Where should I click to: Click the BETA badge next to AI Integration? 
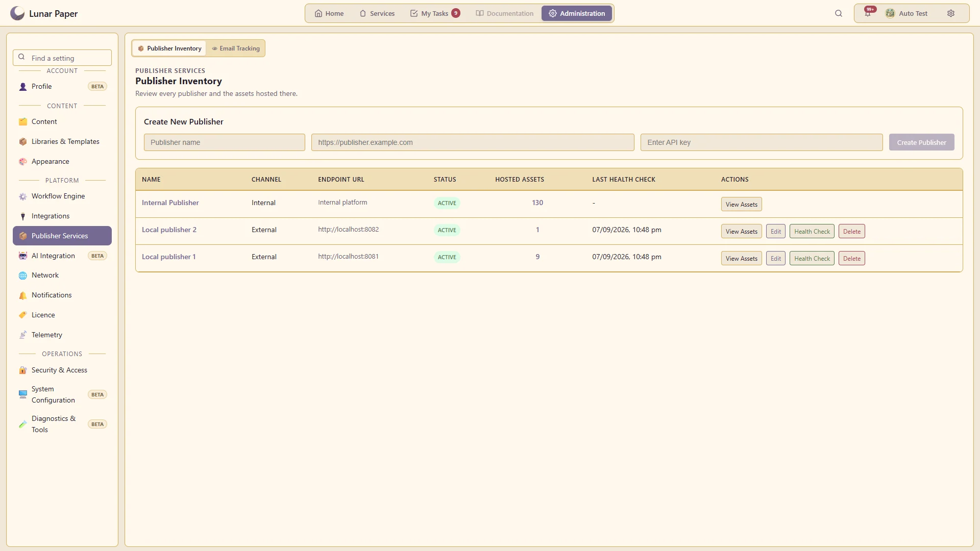(97, 256)
